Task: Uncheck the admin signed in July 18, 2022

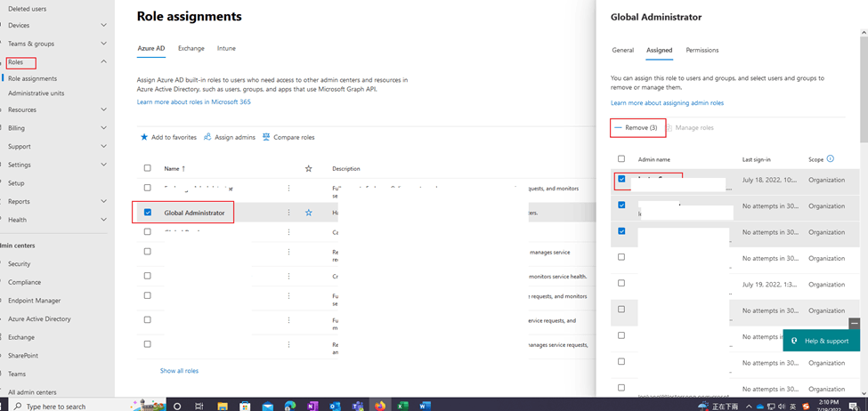Action: click(x=621, y=179)
